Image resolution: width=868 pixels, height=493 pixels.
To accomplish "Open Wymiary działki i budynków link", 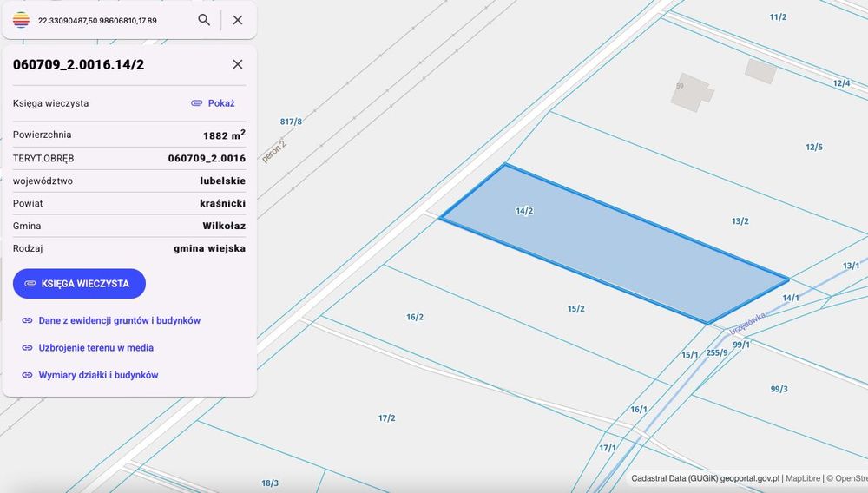I will (98, 375).
